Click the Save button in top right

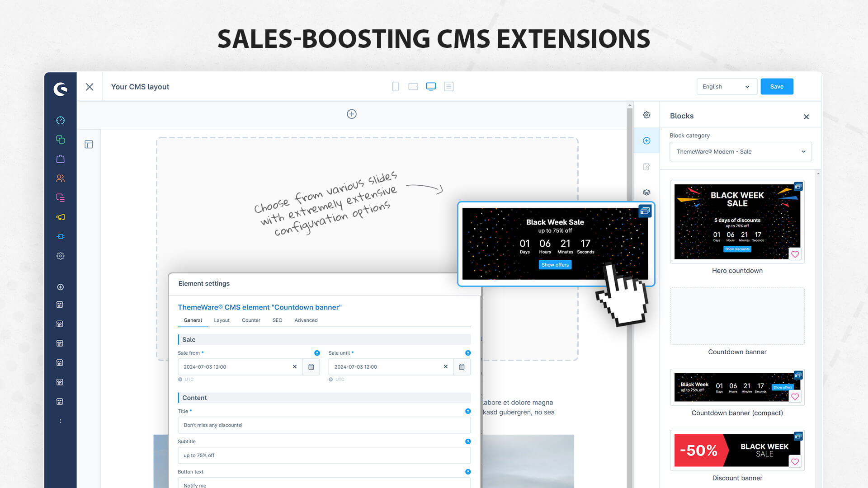[776, 86]
